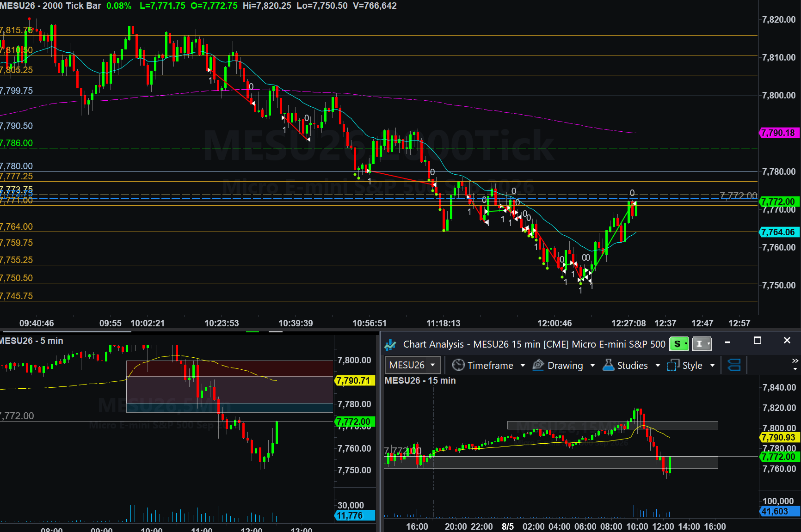801x532 pixels.
Task: Close the Chart Analysis 15 min window
Action: click(x=787, y=341)
